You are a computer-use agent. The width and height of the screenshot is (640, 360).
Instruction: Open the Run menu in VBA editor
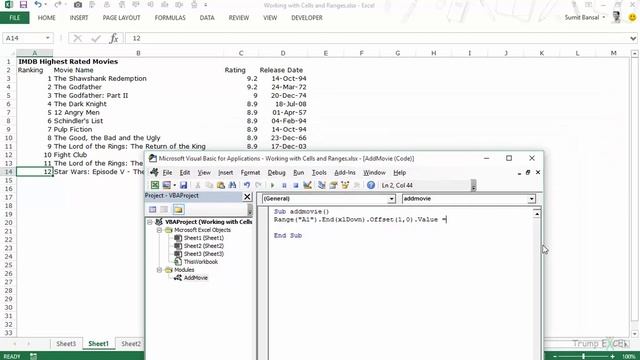coord(298,173)
